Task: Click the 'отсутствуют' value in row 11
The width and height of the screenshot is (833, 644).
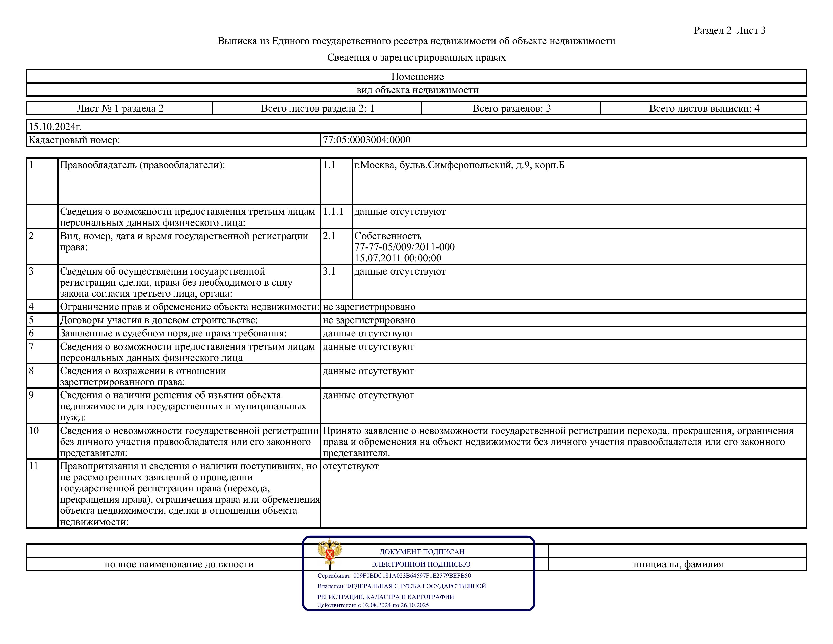Action: 351,466
